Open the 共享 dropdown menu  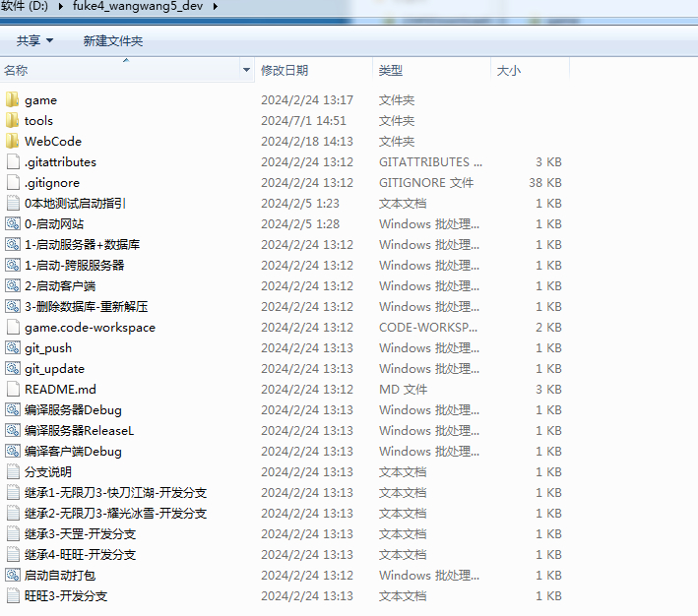click(x=35, y=40)
